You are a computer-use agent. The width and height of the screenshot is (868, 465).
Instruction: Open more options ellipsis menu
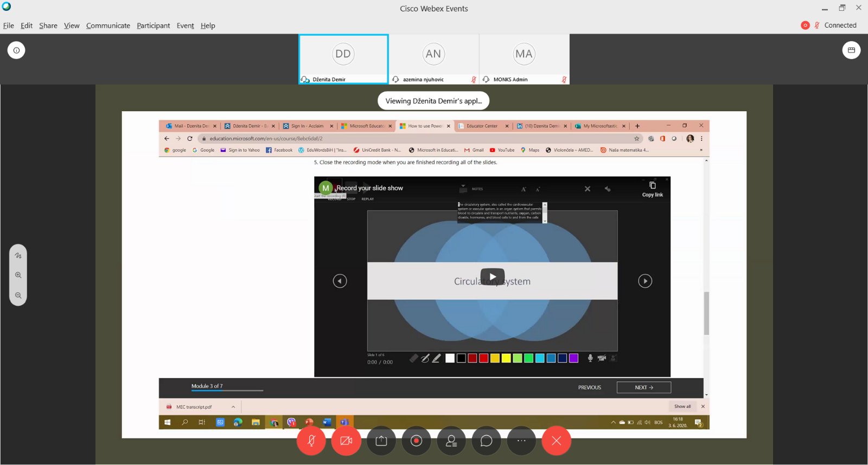click(x=521, y=441)
